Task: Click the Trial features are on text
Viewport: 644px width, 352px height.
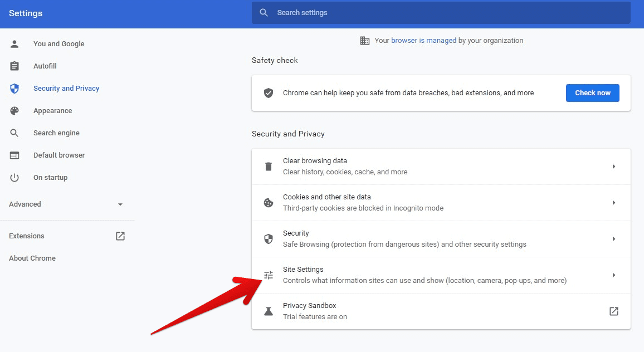Action: click(315, 317)
